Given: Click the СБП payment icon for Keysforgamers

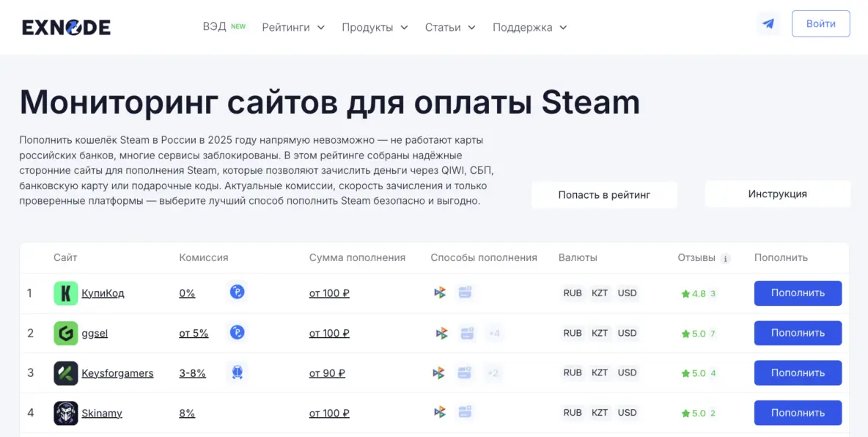Looking at the screenshot, I should [x=438, y=373].
